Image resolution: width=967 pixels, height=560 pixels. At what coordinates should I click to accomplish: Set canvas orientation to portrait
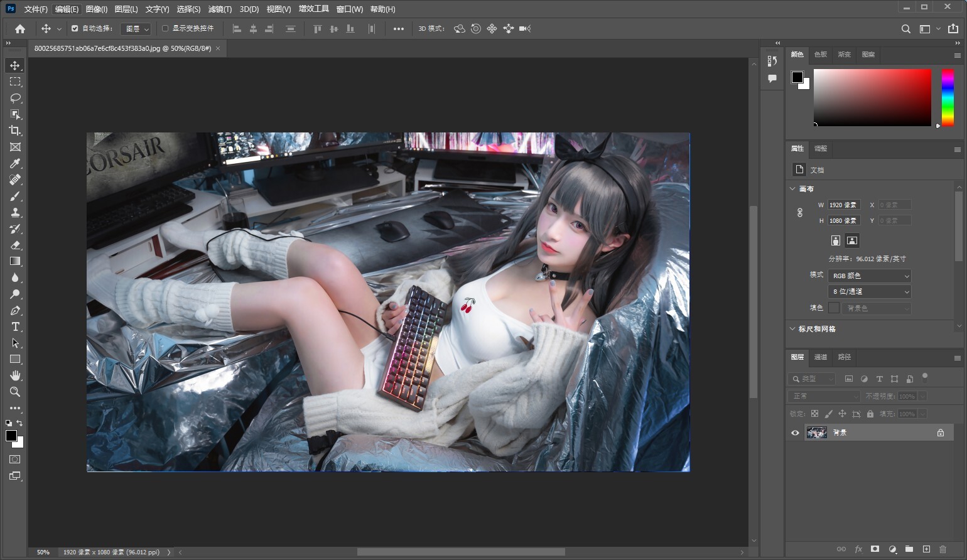point(835,240)
